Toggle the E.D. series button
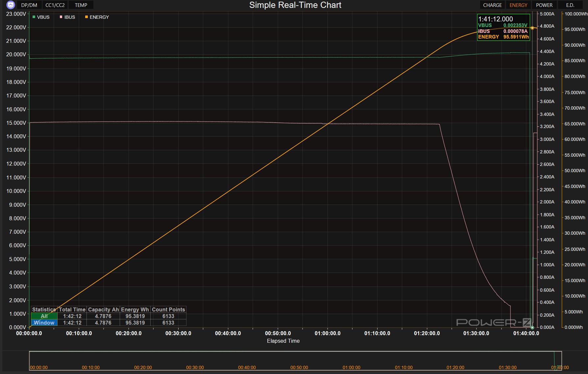 coord(570,5)
